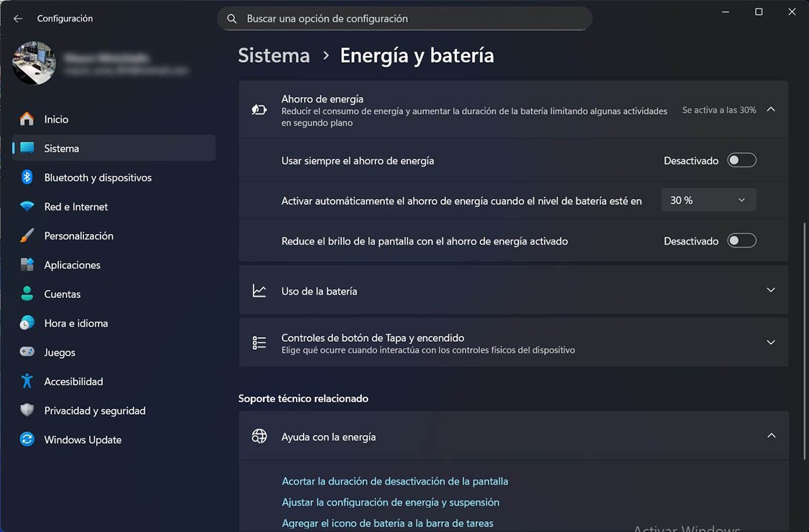
Task: Click the Windows Update sync icon
Action: [27, 440]
